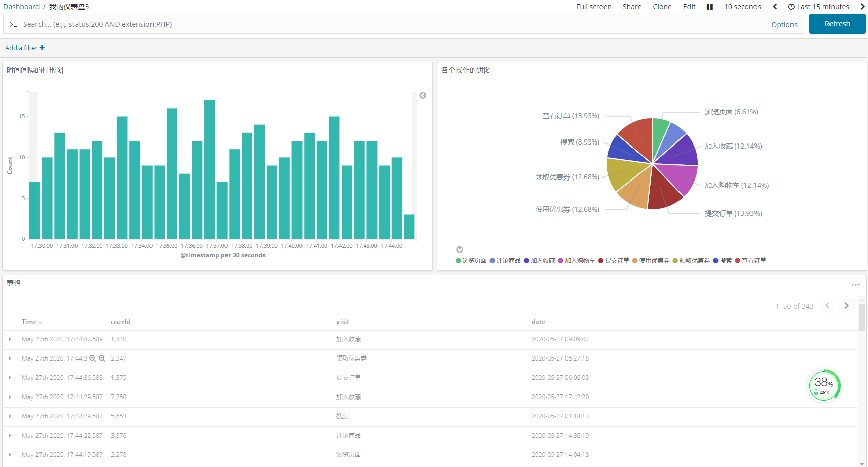868x467 pixels.
Task: Click the filter-out-value magnifier in 2,347 row
Action: click(102, 358)
